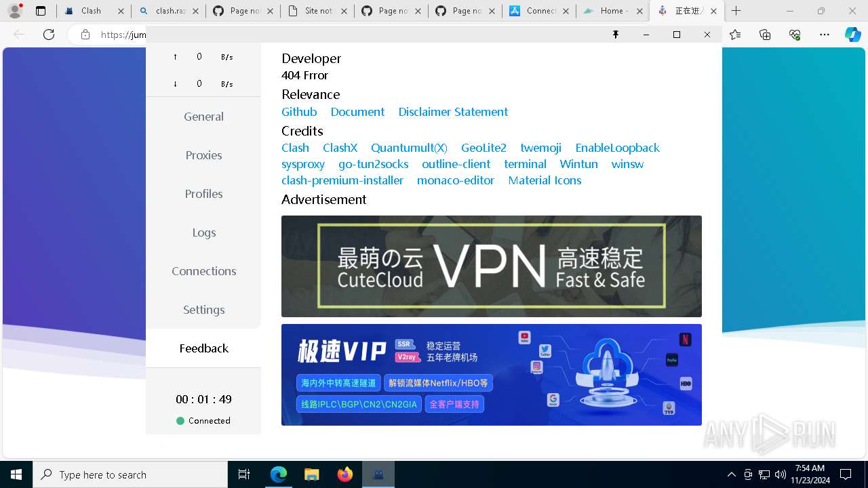This screenshot has height=488, width=868.
Task: Select the Clash app taskbar icon
Action: pyautogui.click(x=378, y=474)
